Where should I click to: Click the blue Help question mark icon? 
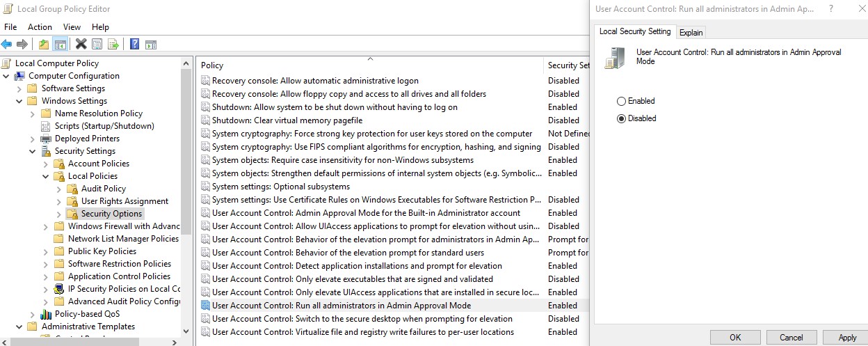click(x=134, y=45)
